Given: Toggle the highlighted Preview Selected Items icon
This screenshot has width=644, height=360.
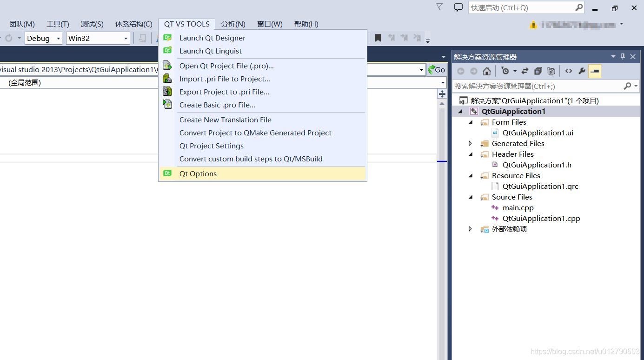Looking at the screenshot, I should (x=595, y=71).
